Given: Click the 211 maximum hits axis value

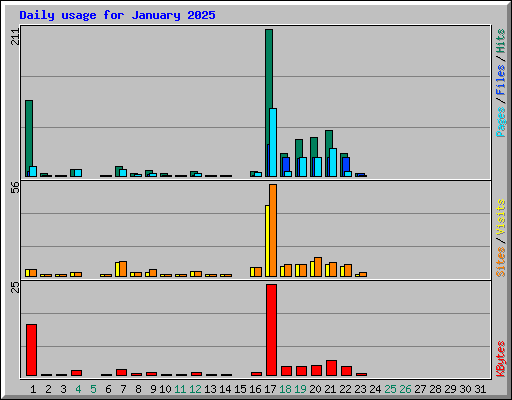Looking at the screenshot, I should pos(15,37).
